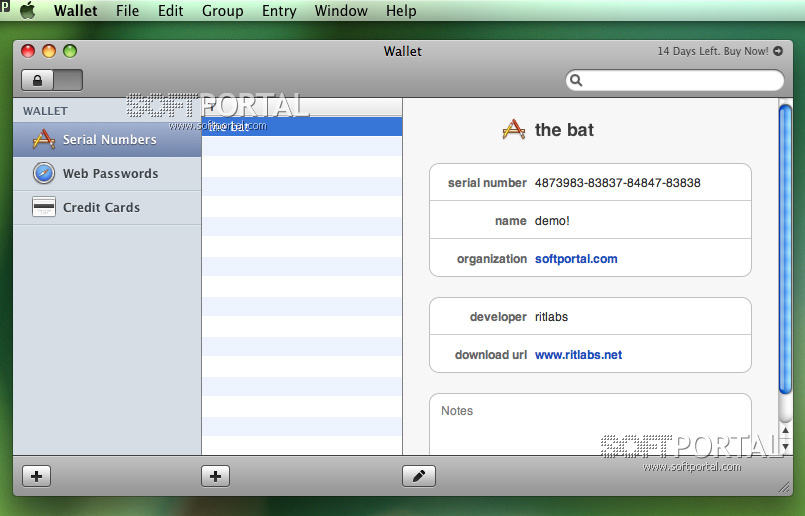Click the Serial Numbers application icon

pyautogui.click(x=44, y=139)
